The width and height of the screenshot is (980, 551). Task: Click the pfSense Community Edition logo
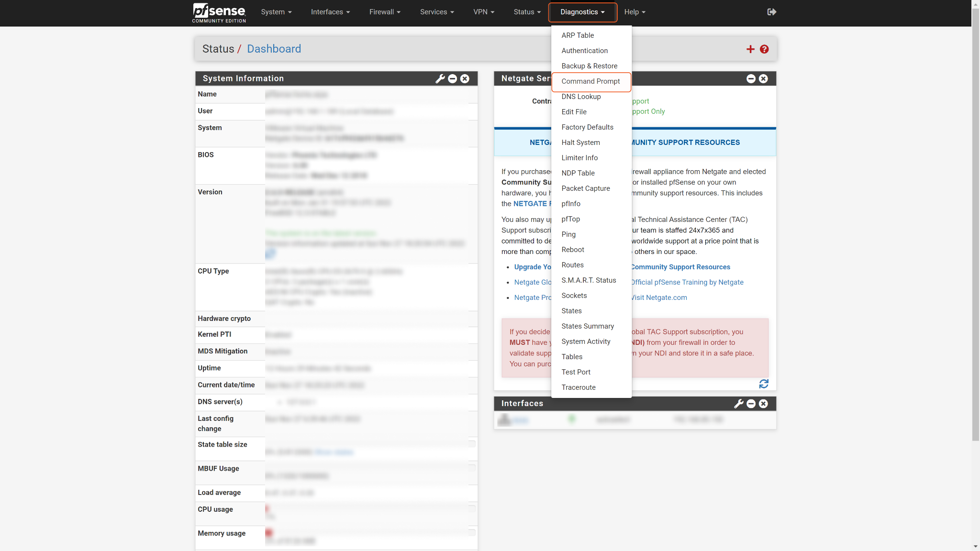click(x=219, y=12)
